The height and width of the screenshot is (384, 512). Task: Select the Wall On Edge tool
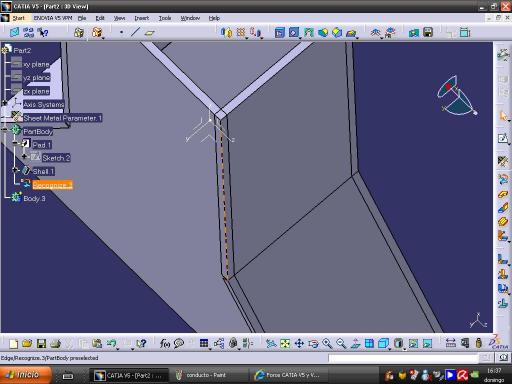coord(503,208)
